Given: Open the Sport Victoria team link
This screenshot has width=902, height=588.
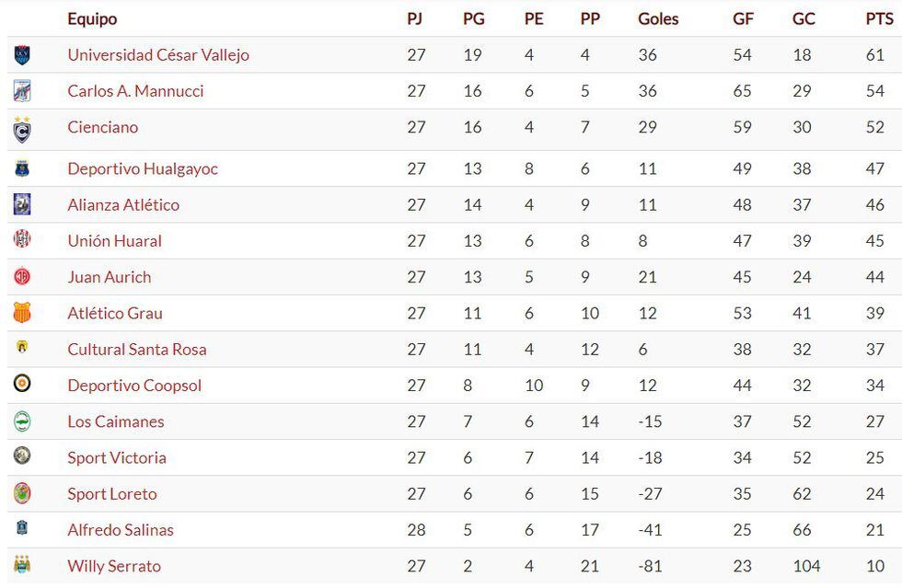Looking at the screenshot, I should (x=116, y=457).
